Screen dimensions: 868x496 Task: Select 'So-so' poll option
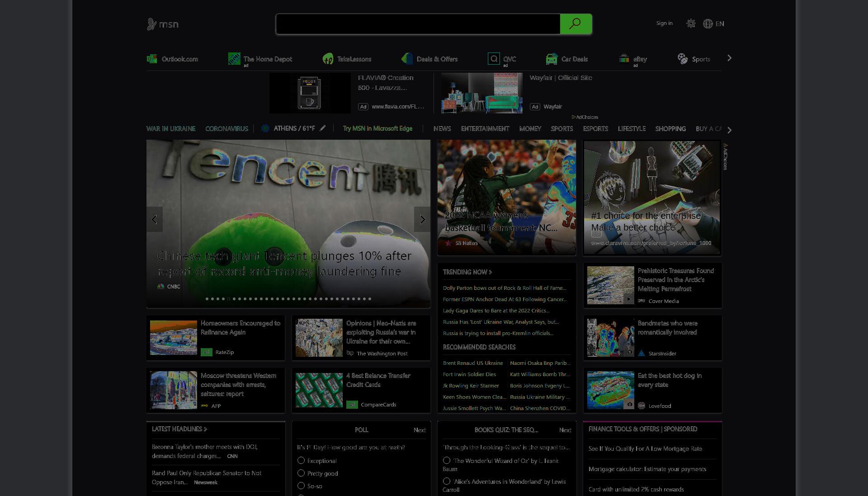[301, 486]
